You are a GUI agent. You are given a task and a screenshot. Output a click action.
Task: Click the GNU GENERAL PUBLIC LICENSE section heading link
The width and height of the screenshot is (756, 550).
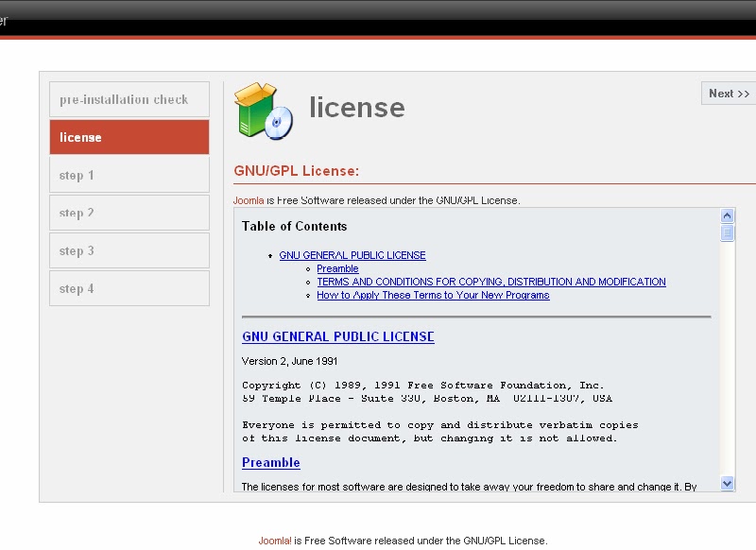point(338,336)
